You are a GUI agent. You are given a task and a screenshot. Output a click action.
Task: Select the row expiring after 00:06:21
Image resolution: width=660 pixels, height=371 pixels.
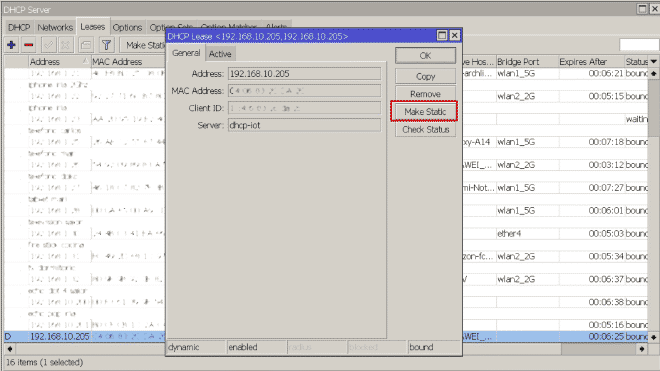coord(556,73)
